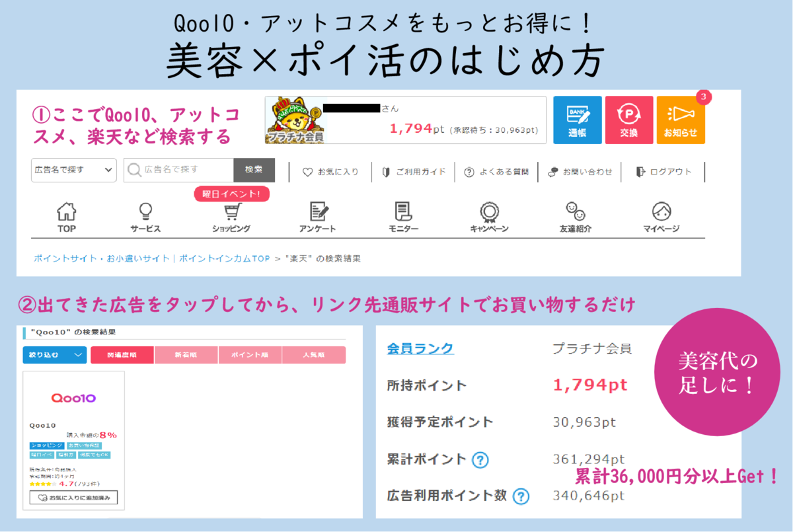Click the ログアウト logout link
Viewport: 793px width, 532px height.
(663, 172)
